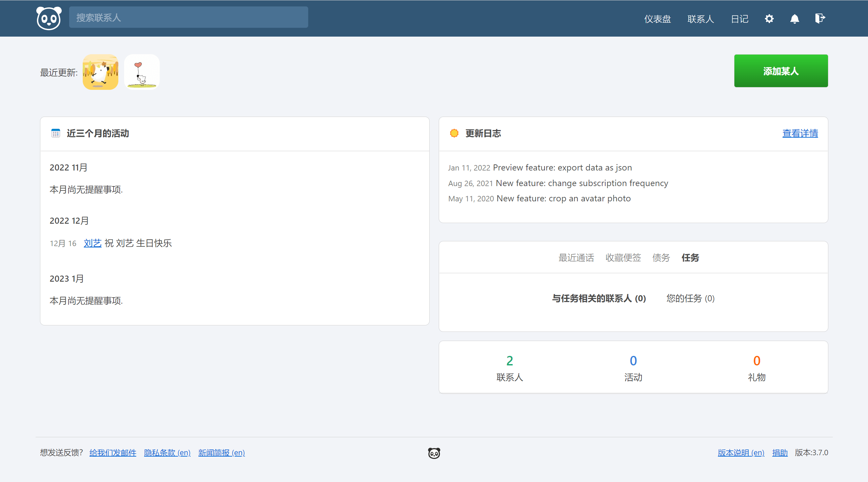Open the yellow chicken avatar contact
The height and width of the screenshot is (482, 868).
pos(100,72)
